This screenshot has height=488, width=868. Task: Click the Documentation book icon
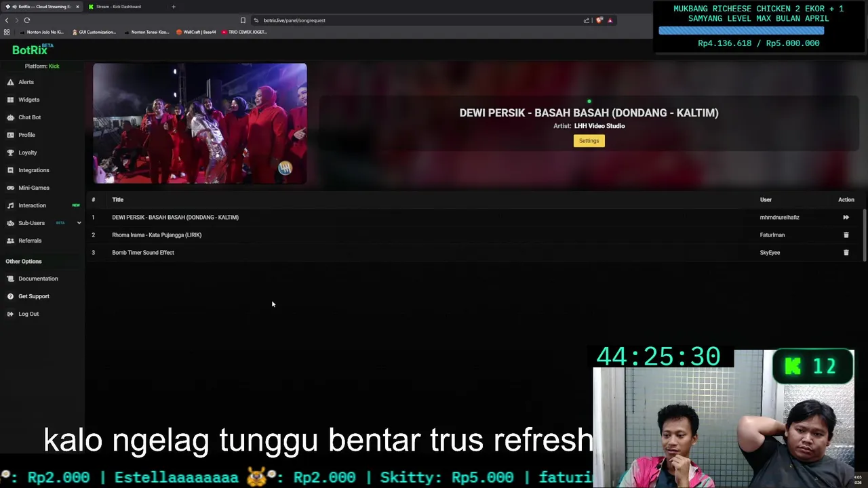(10, 279)
